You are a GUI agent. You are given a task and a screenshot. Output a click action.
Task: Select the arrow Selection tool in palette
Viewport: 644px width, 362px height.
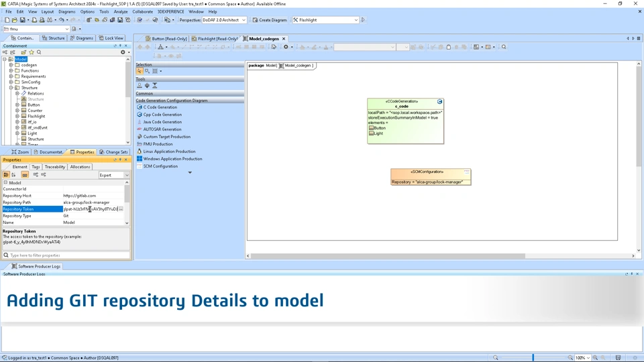coord(140,71)
